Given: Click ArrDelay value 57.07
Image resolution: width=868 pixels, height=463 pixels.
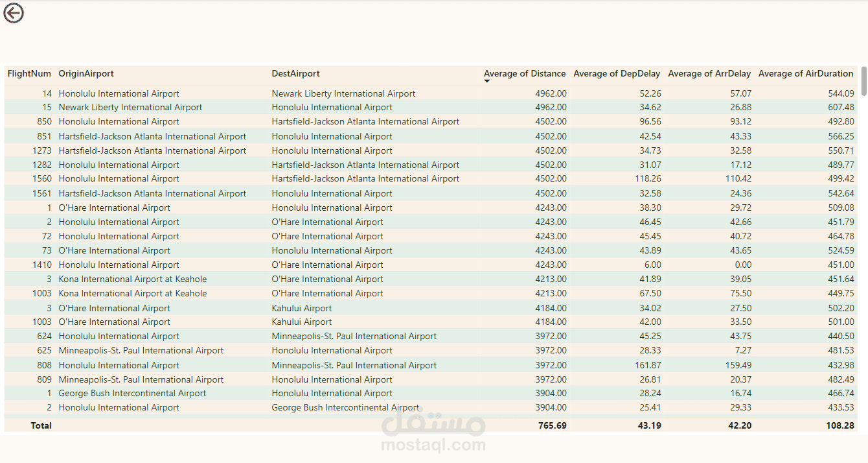Looking at the screenshot, I should point(740,93).
